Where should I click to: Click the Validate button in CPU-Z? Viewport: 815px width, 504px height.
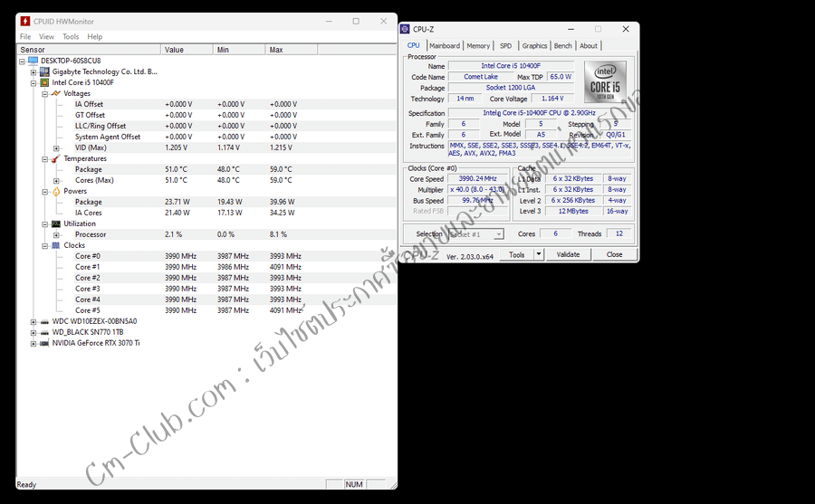point(568,254)
